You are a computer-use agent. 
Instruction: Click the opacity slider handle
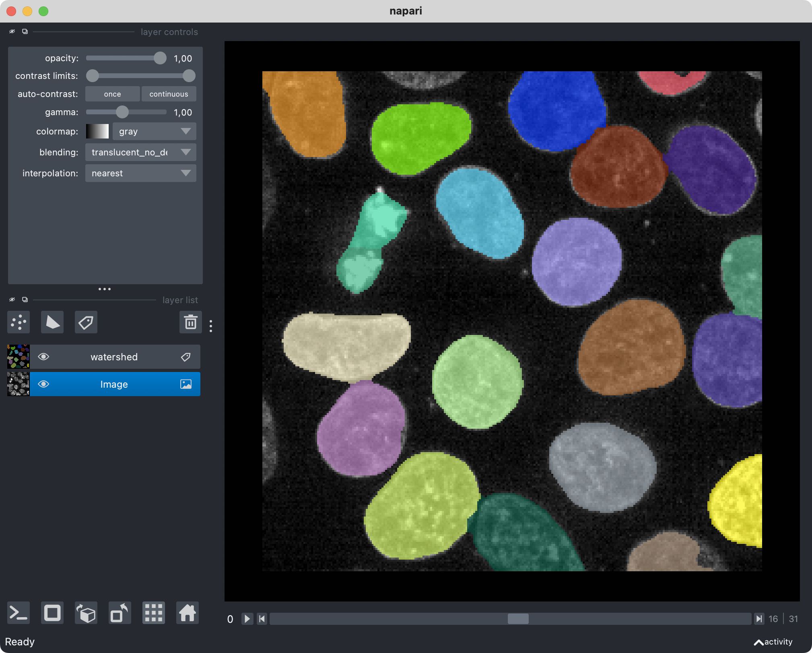160,58
